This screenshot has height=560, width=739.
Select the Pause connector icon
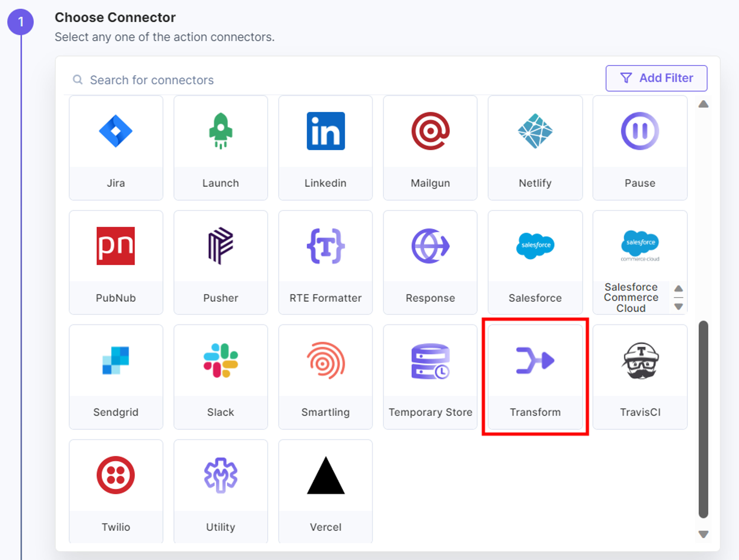click(640, 131)
